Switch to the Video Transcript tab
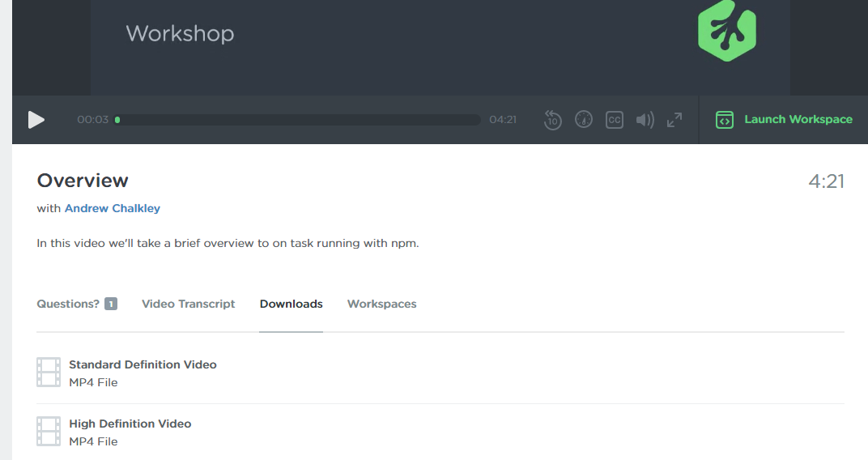The height and width of the screenshot is (460, 868). 188,304
